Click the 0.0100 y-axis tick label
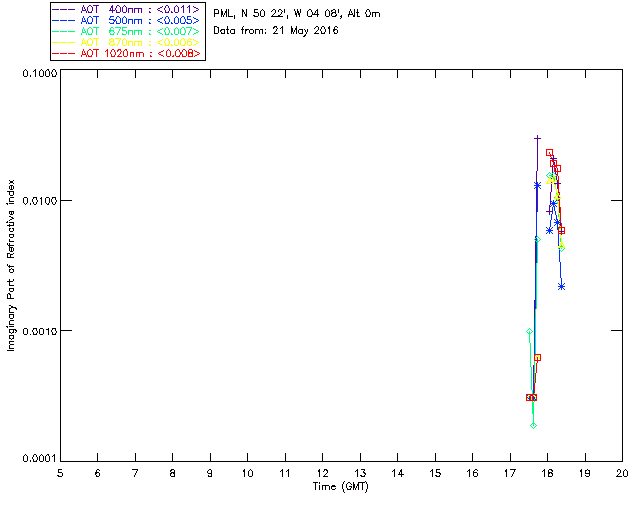 click(39, 201)
